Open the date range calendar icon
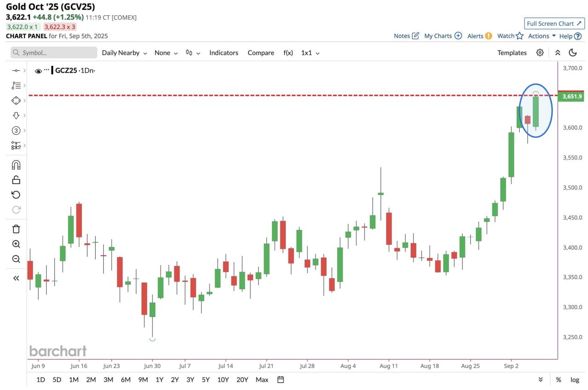The image size is (588, 390). 281,379
